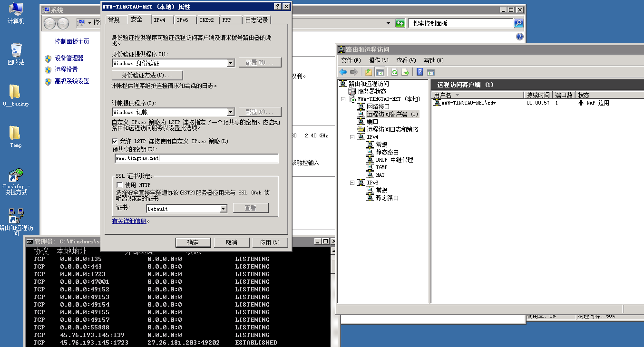Click the green Refresh toolbar icon

point(395,72)
